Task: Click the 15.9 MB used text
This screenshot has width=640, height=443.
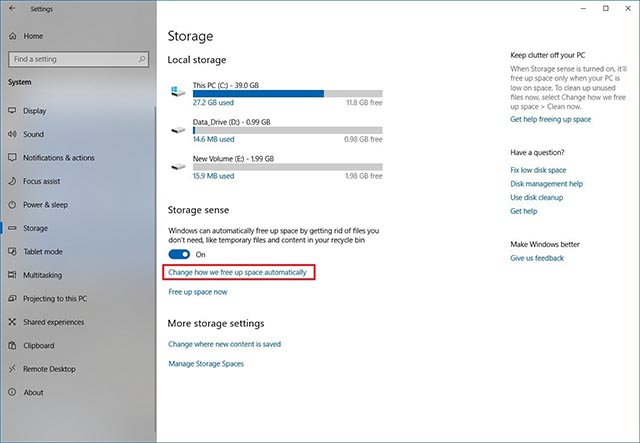Action: click(x=213, y=176)
